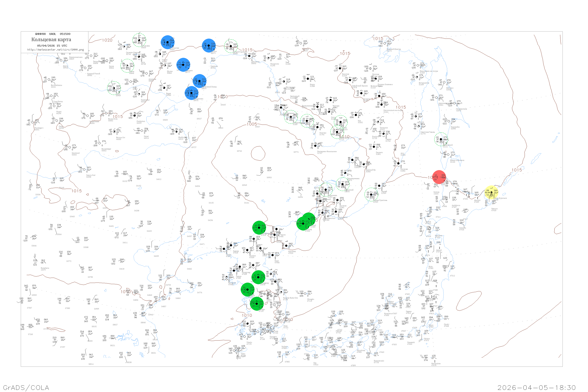Click the dashed green circle at Кыра
This screenshot has height=392, width=588.
[x=114, y=88]
